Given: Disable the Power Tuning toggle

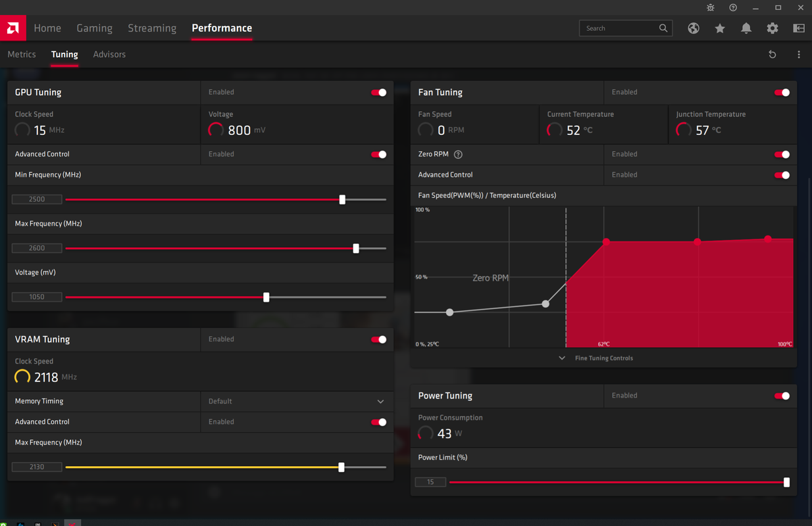Looking at the screenshot, I should click(782, 396).
